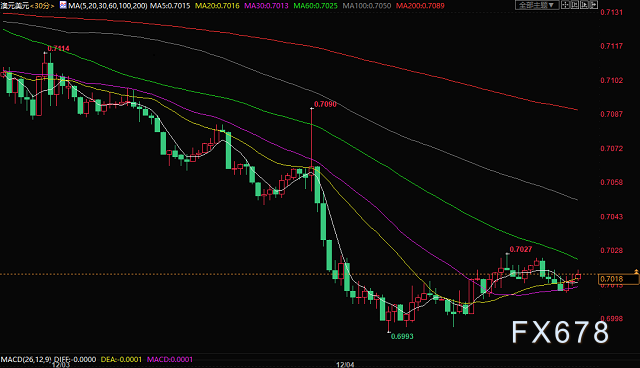Click the MA100:0.7050 legend label

(x=367, y=6)
